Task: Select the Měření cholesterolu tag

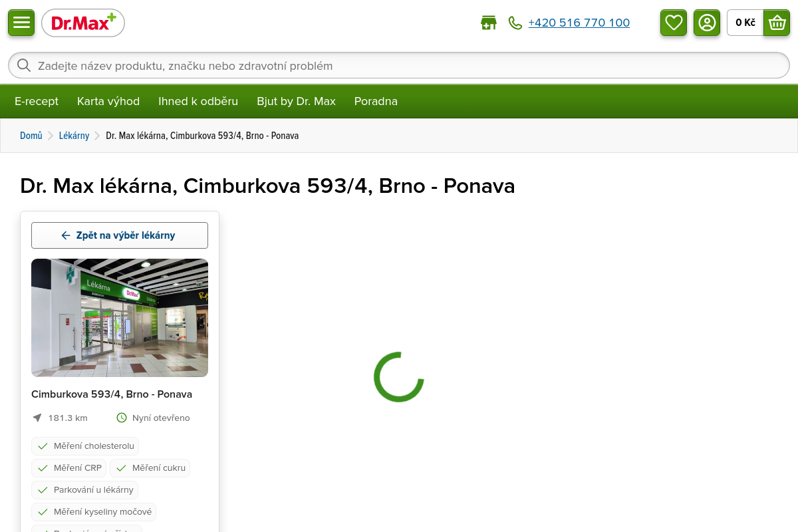Action: pyautogui.click(x=85, y=446)
